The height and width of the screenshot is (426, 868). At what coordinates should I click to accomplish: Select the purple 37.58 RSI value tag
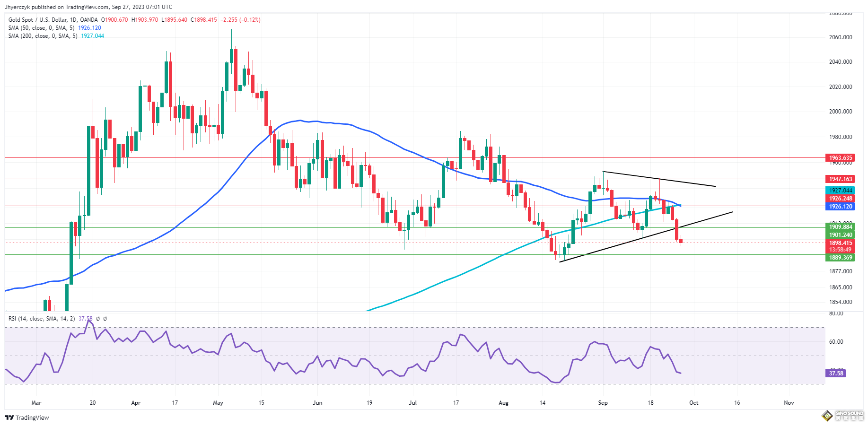[836, 374]
